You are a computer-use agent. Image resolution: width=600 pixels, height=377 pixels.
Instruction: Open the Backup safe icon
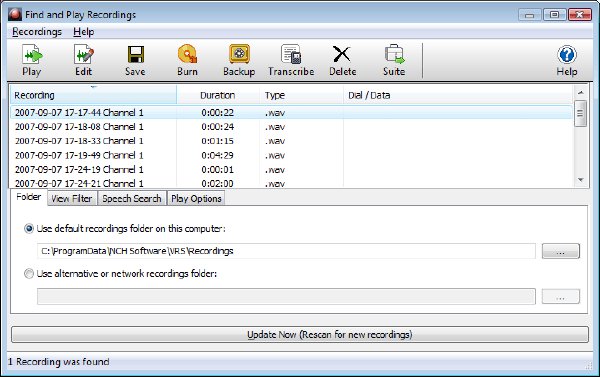239,54
